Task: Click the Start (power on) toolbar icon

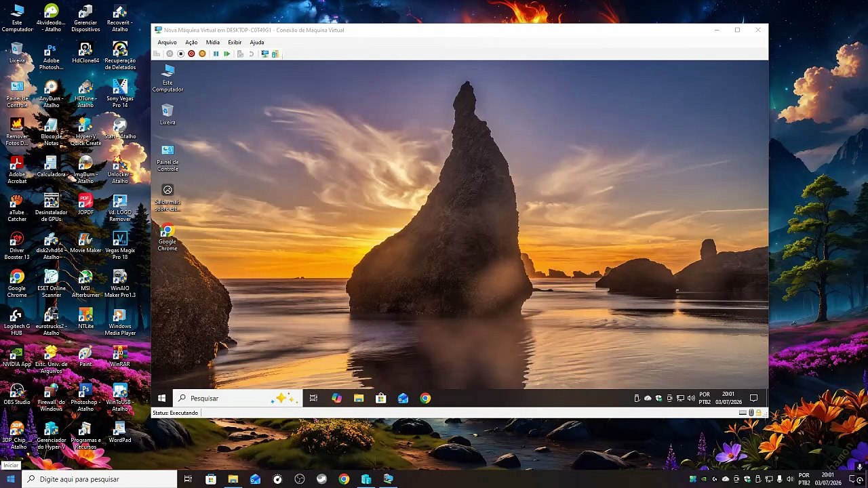Action: (170, 54)
